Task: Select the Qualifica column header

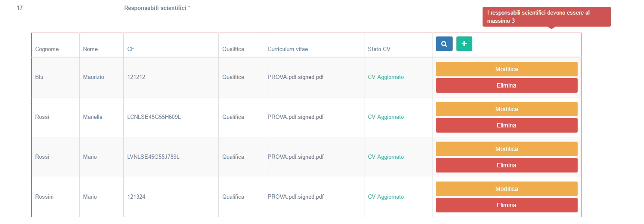Action: click(233, 49)
